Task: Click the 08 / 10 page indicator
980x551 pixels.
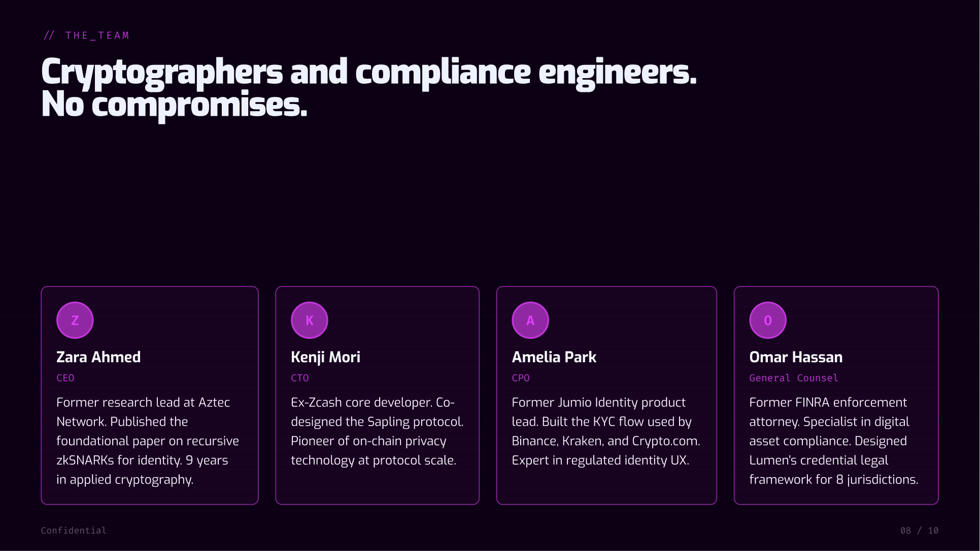Action: (x=919, y=531)
